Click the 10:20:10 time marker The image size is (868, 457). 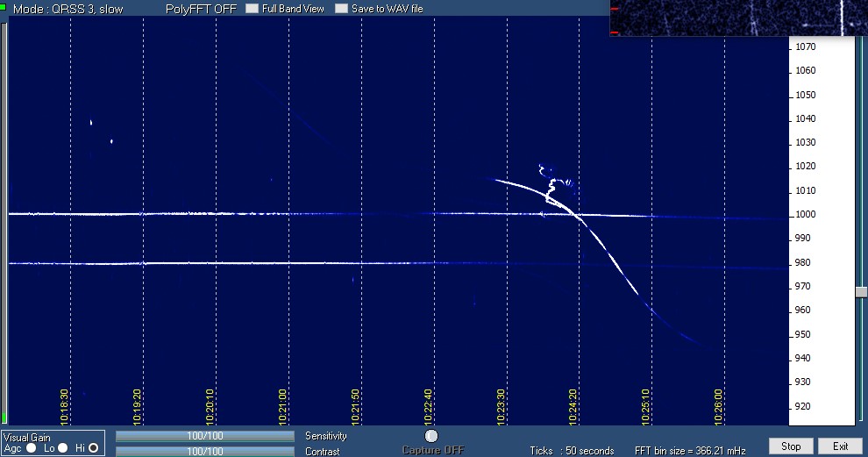click(x=210, y=407)
